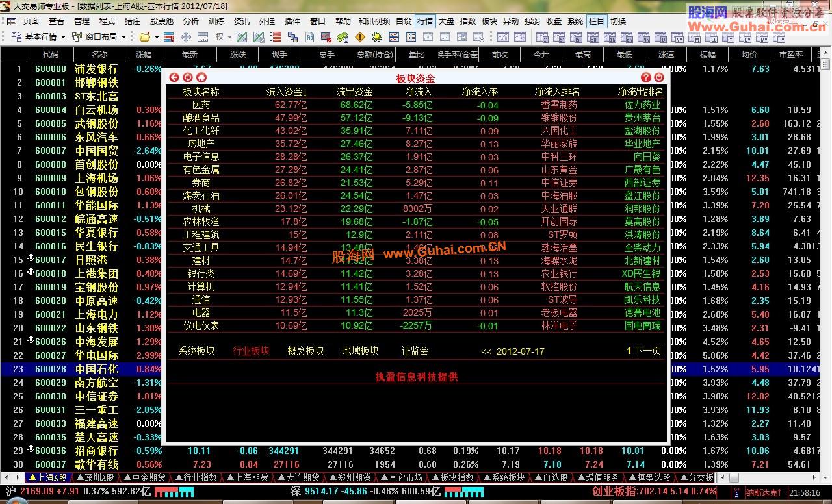Click 纳斯达克 index label in status bar
This screenshot has height=504, width=832.
(x=765, y=493)
